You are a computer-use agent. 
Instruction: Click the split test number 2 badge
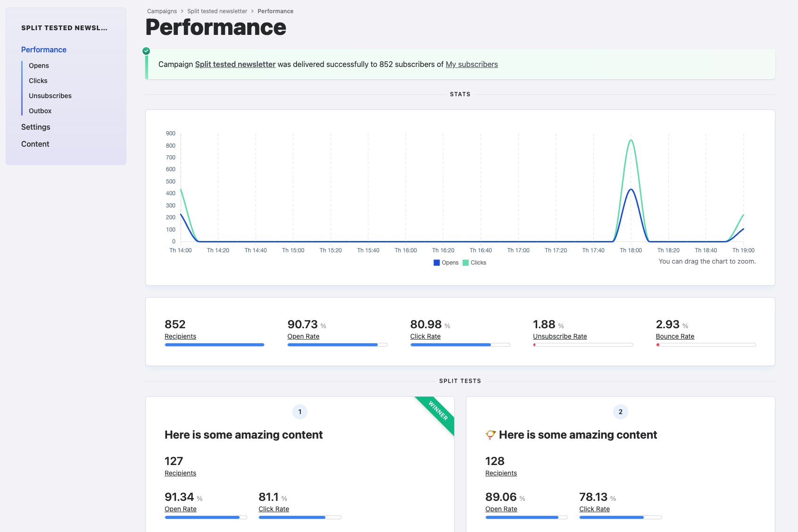pyautogui.click(x=621, y=412)
